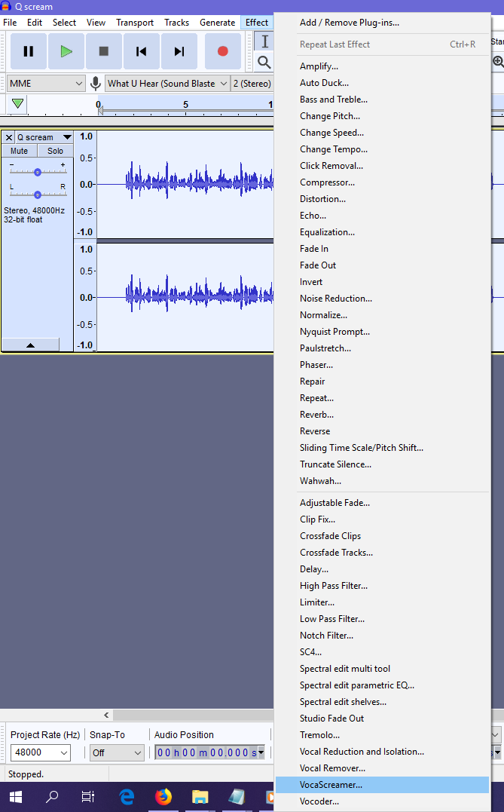This screenshot has height=812, width=504.
Task: Collapse the track with bottom arrow
Action: [30, 345]
